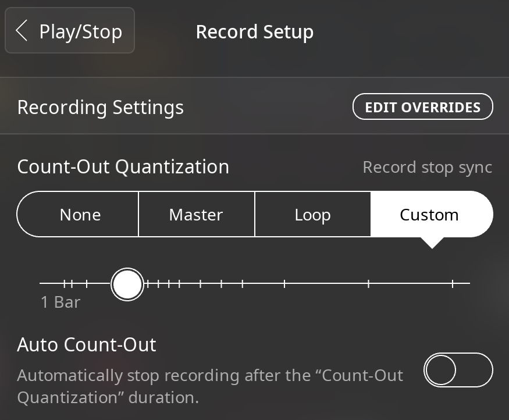Open the EDIT OVERRIDES panel
The image size is (509, 420).
click(x=423, y=106)
